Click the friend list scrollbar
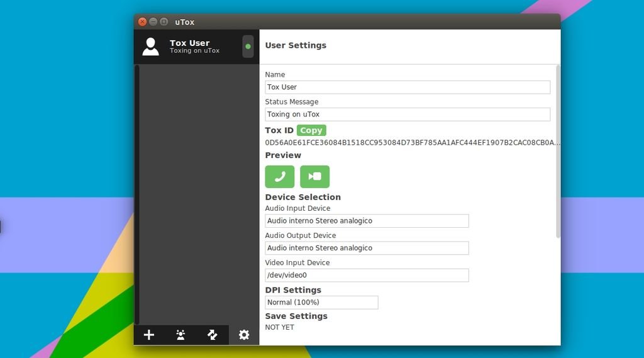This screenshot has height=358, width=644. pos(137,194)
